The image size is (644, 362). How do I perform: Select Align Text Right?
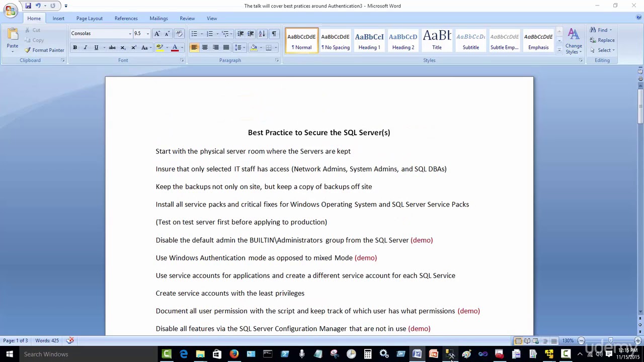(x=215, y=48)
